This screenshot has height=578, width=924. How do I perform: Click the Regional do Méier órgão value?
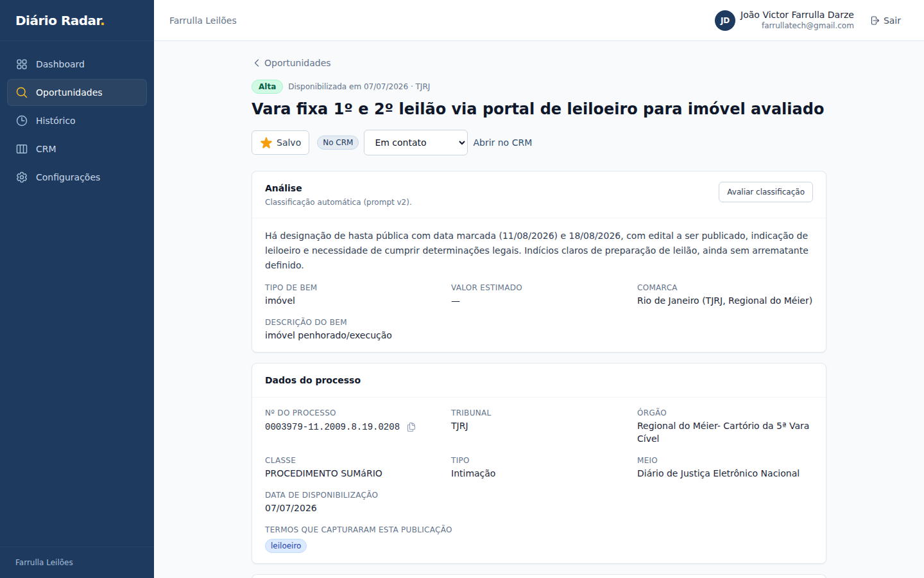click(723, 432)
